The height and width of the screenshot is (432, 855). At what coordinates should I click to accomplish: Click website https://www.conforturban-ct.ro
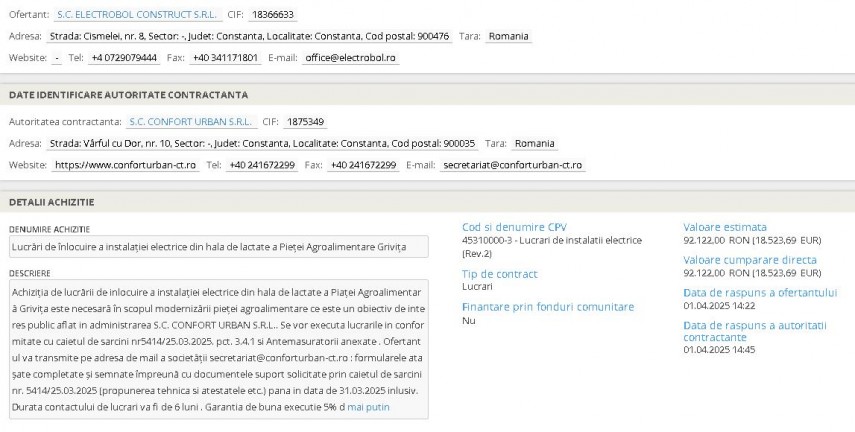coord(125,165)
